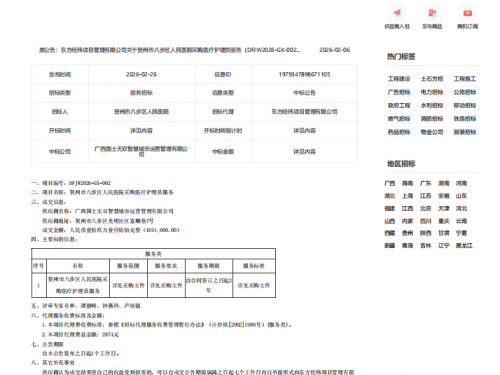Click the 四川 region link
500x375 pixels.
tap(426, 221)
